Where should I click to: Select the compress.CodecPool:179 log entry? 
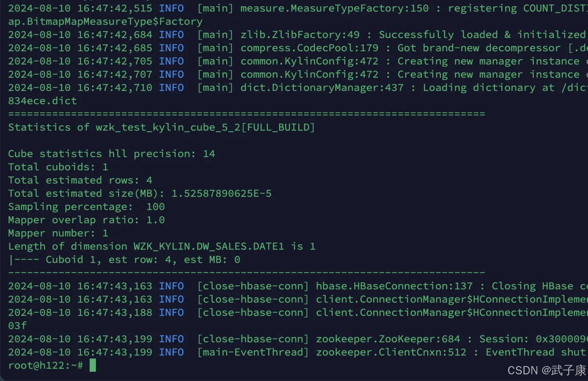pyautogui.click(x=309, y=48)
